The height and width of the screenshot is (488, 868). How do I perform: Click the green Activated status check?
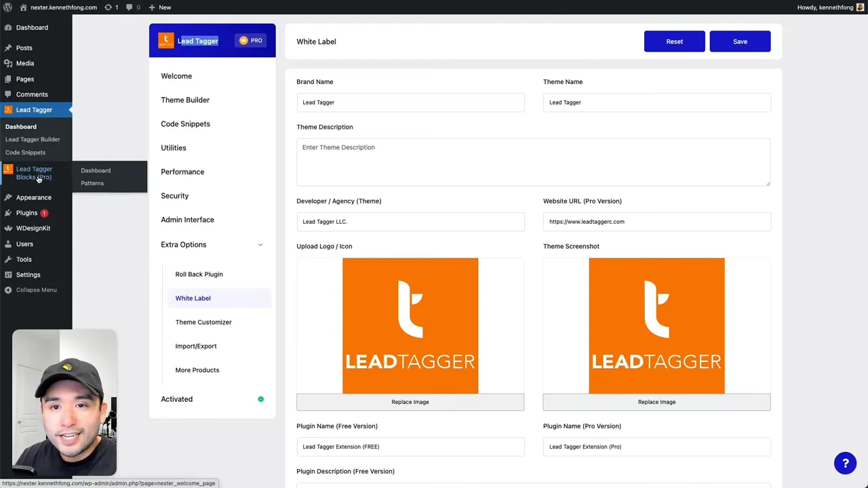(260, 399)
